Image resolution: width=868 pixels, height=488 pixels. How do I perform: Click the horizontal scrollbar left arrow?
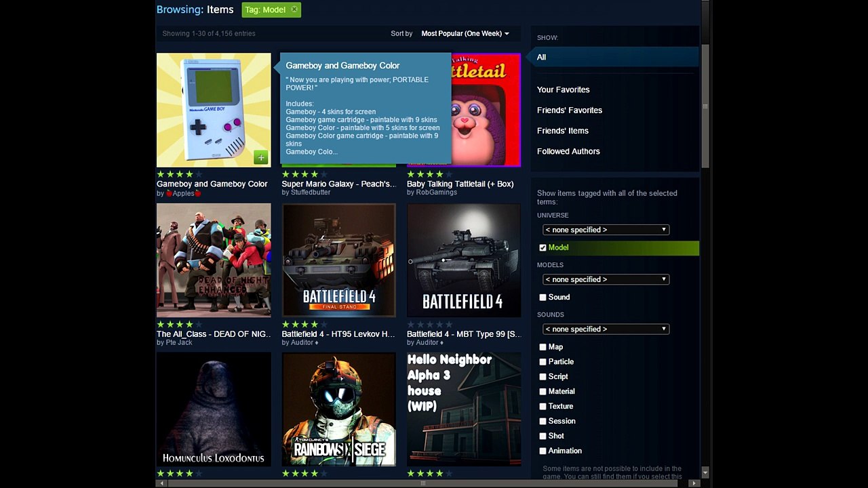point(161,483)
